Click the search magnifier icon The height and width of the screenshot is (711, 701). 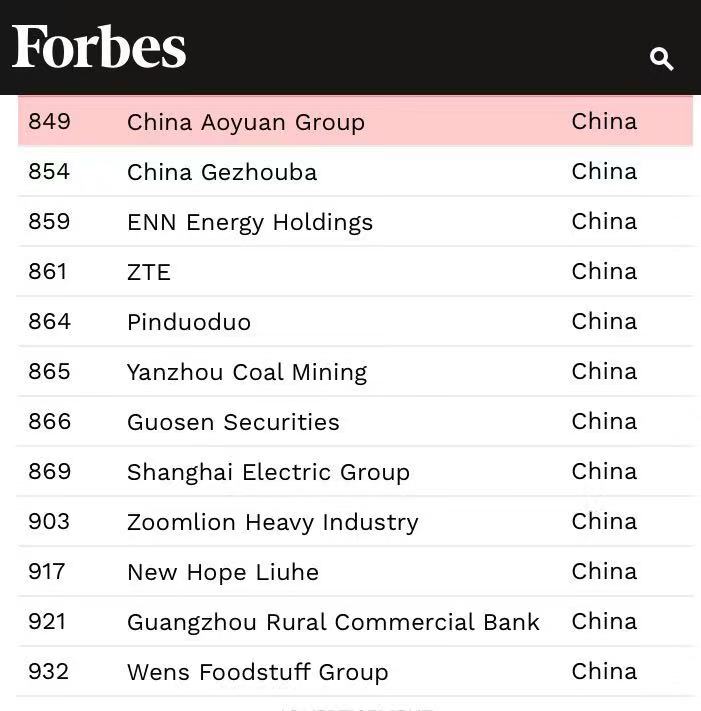[x=661, y=59]
